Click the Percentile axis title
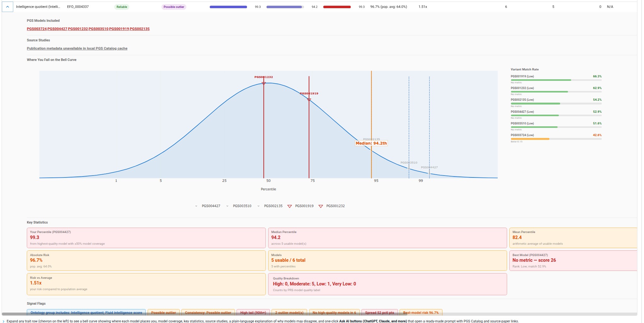The height and width of the screenshot is (323, 644). [268, 189]
